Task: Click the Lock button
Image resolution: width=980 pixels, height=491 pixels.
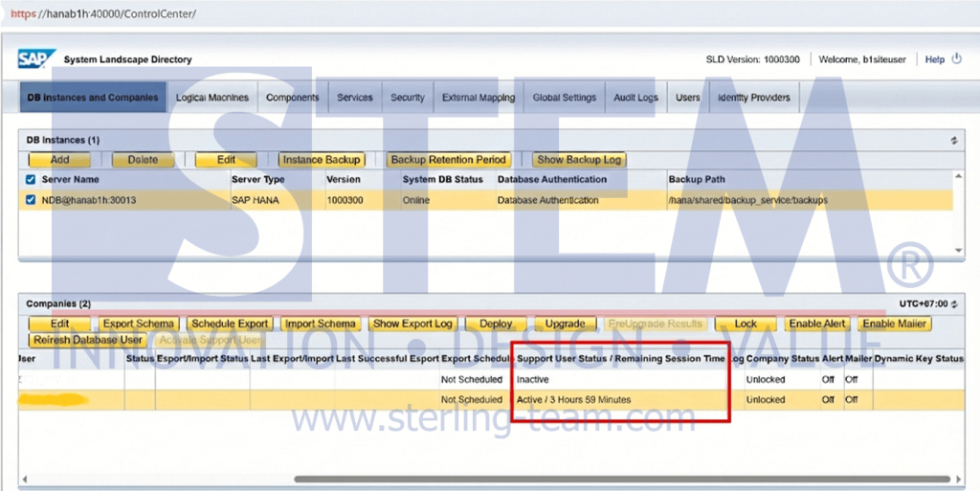Action: tap(746, 324)
